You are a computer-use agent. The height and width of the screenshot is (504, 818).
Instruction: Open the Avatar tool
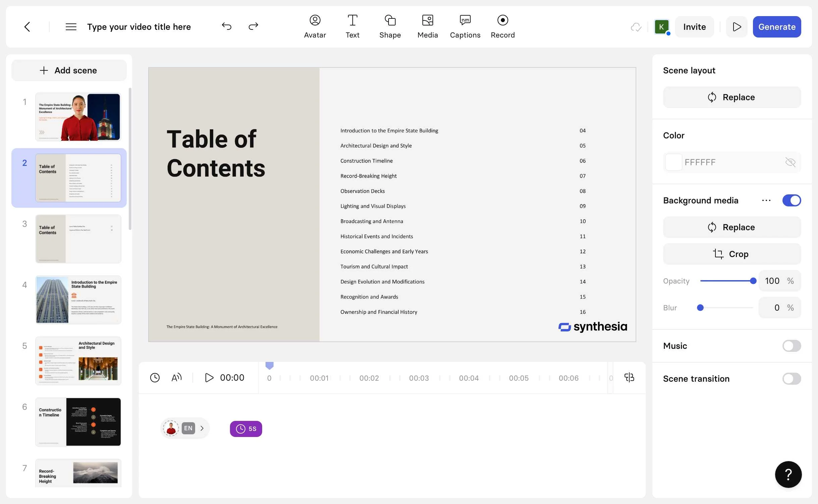[x=315, y=26]
